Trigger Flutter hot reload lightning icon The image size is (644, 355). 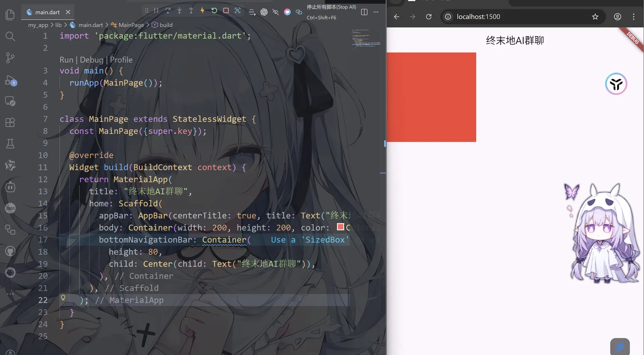(x=202, y=11)
